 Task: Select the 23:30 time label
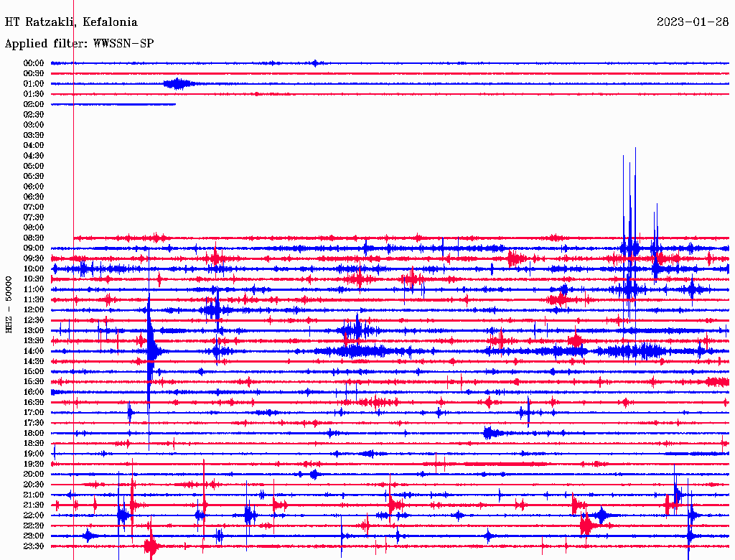34,546
